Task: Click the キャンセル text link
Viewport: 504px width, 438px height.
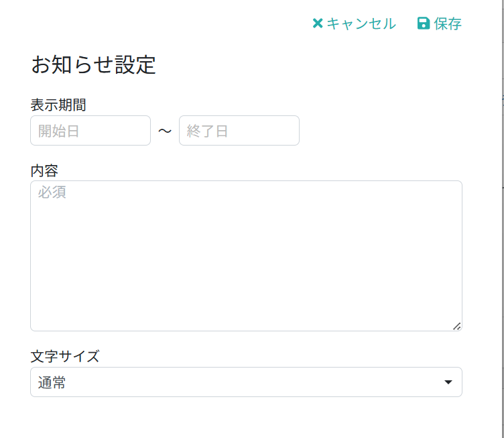Action: pos(361,23)
